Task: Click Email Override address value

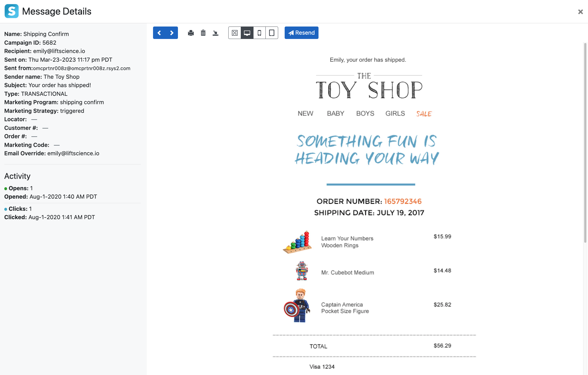Action: coord(73,153)
